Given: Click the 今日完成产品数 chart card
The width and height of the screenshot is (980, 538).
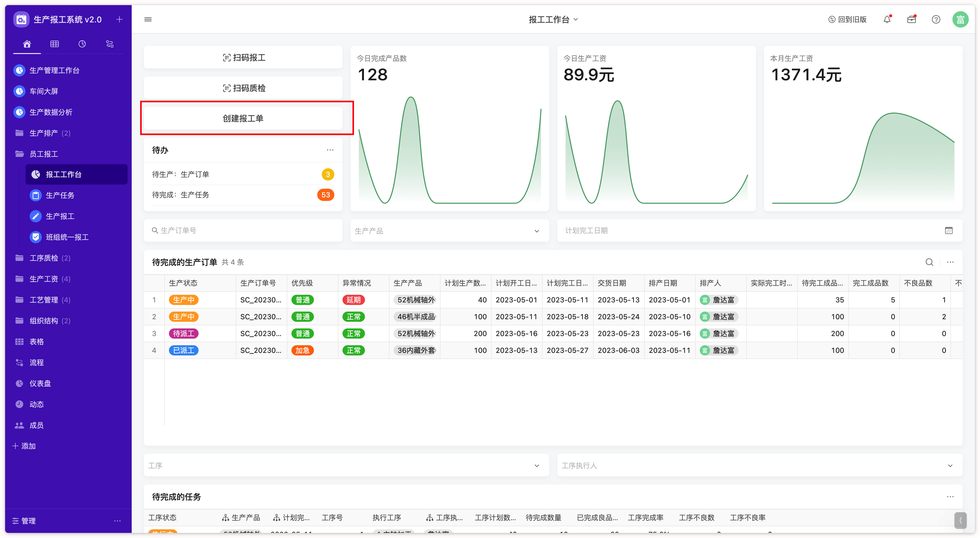Looking at the screenshot, I should pyautogui.click(x=450, y=129).
